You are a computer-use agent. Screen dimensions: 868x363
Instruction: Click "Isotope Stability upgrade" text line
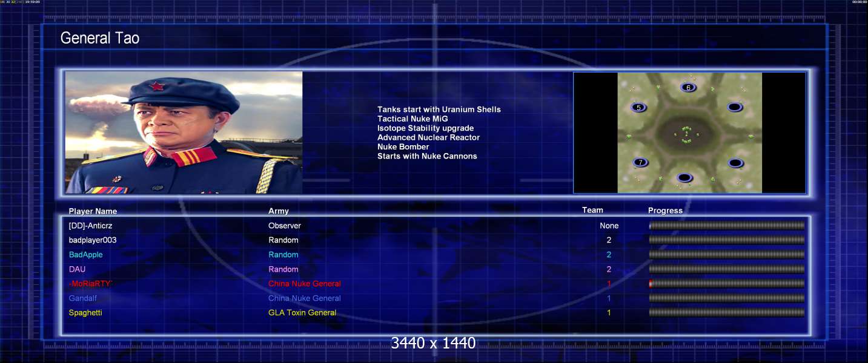[x=426, y=128]
